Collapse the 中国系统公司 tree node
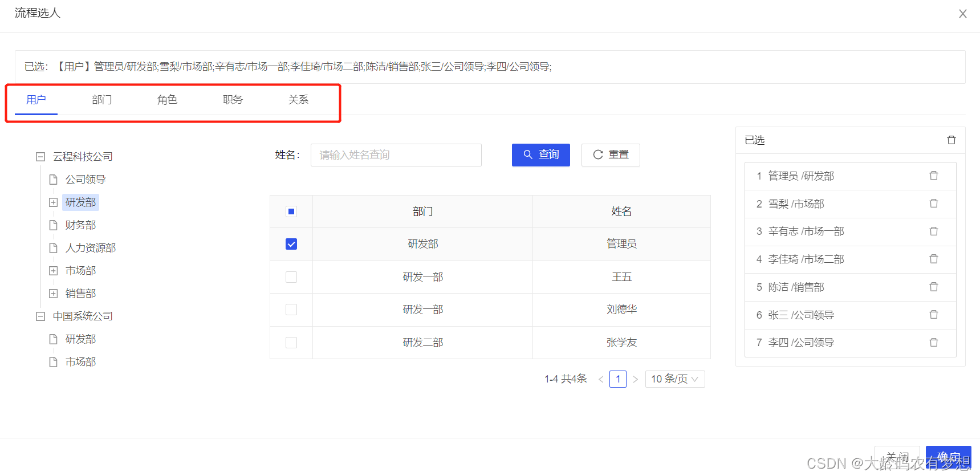The height and width of the screenshot is (476, 980). [40, 316]
